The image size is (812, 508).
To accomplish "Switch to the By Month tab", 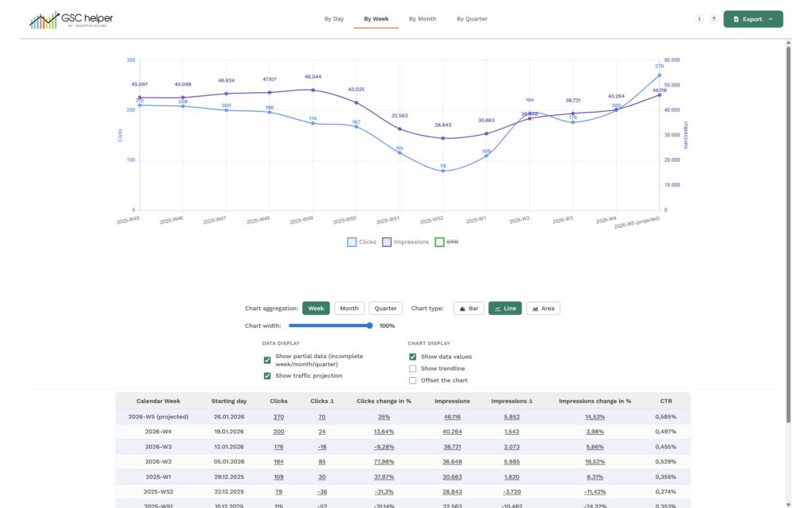I will [x=423, y=19].
